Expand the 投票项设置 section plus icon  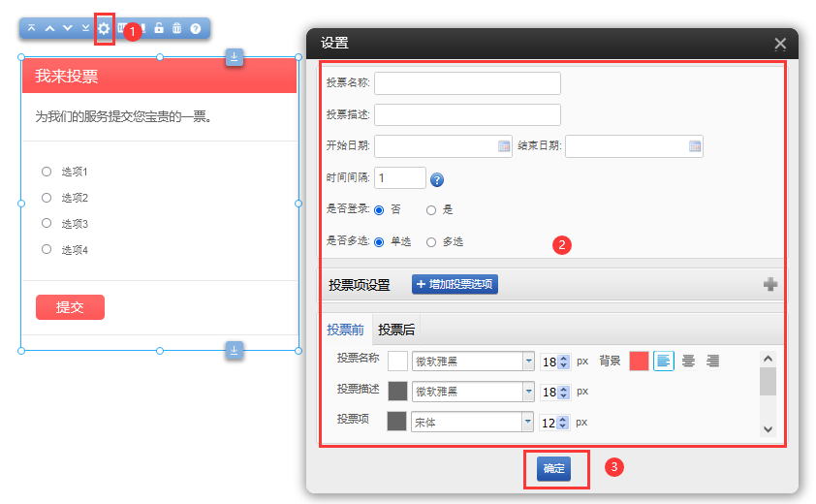pos(770,284)
